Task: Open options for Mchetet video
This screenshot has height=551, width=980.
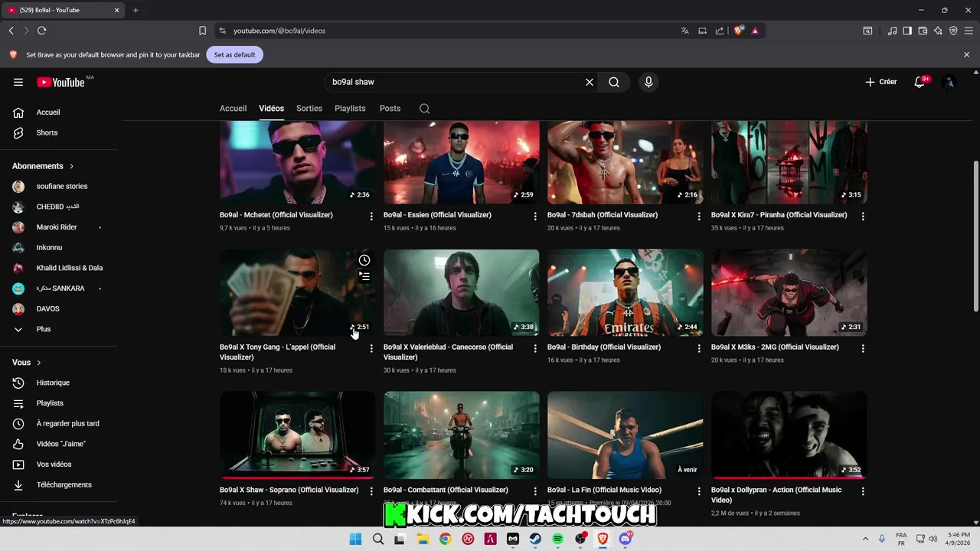Action: 371,217
